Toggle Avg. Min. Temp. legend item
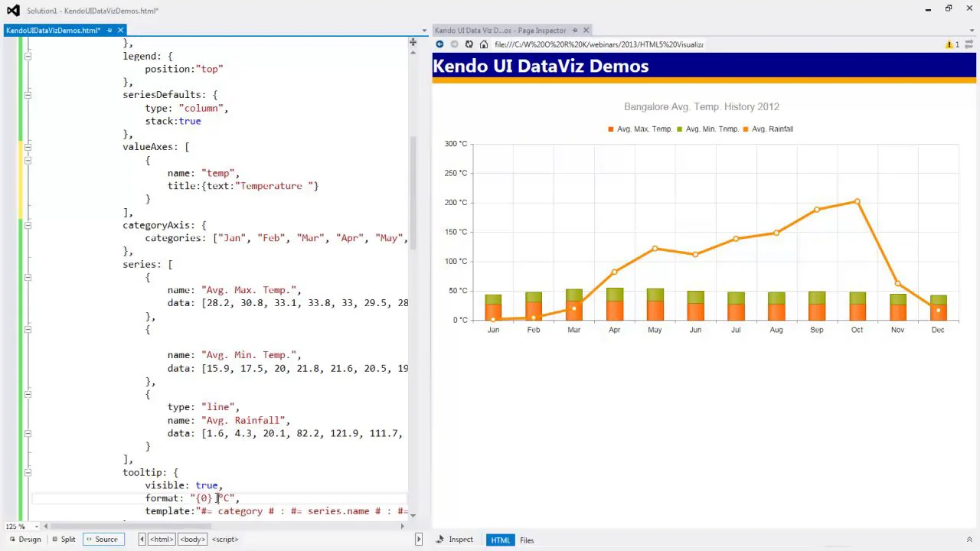980x551 pixels. click(708, 129)
